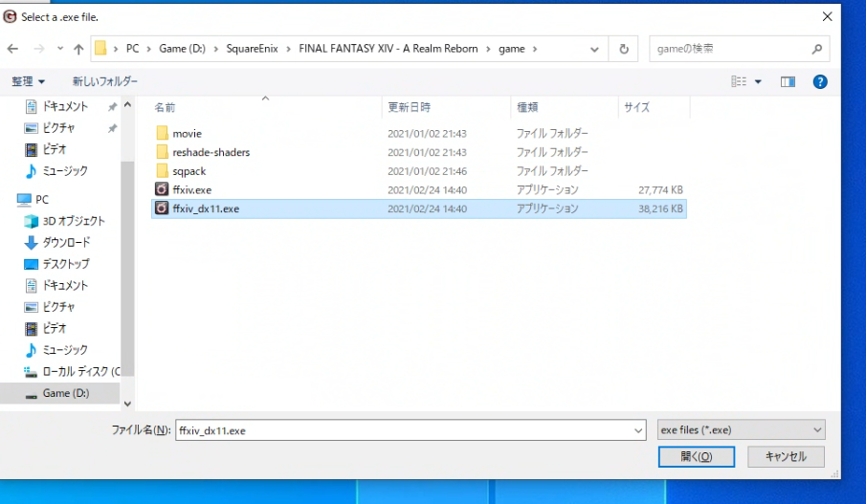Change the view layout icon
Viewport: 866px width, 504px height.
click(x=739, y=81)
